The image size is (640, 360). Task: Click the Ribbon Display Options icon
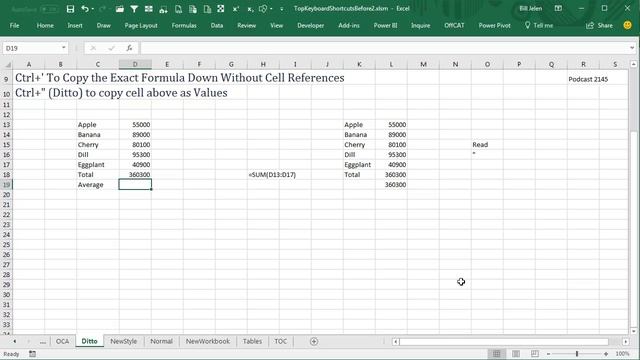coord(558,9)
